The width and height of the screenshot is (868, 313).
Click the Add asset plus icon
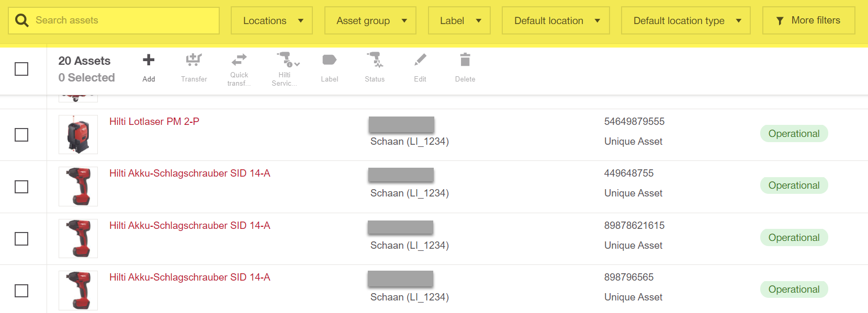tap(149, 61)
